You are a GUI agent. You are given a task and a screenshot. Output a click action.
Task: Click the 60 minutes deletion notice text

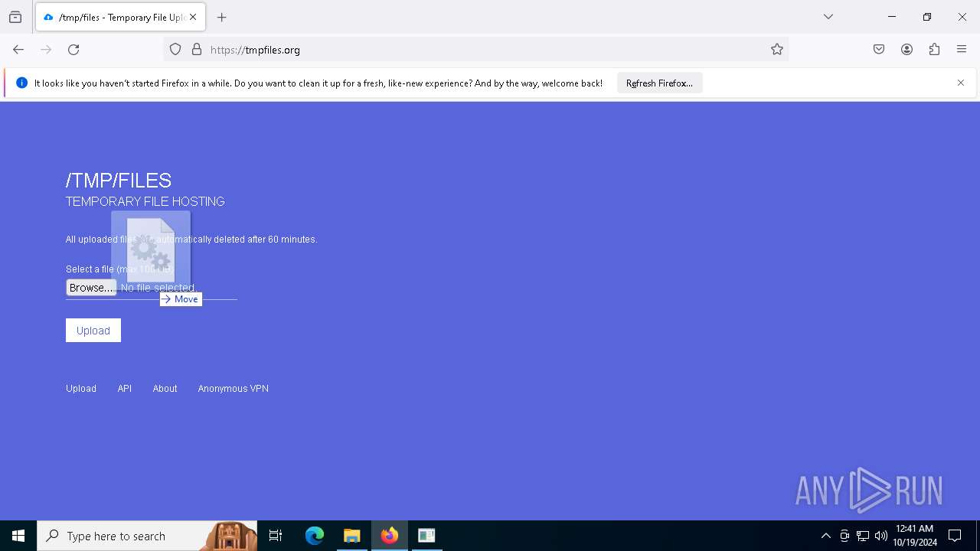tap(191, 240)
